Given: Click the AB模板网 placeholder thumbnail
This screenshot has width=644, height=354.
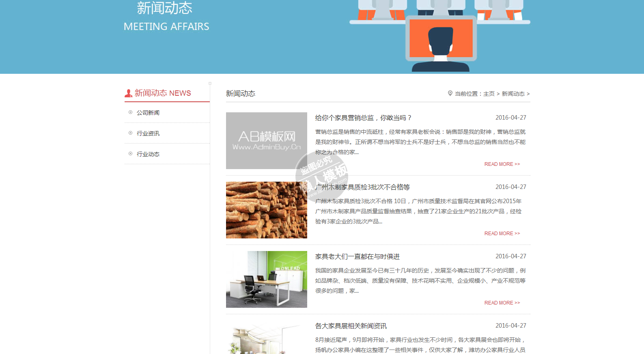Looking at the screenshot, I should click(266, 141).
